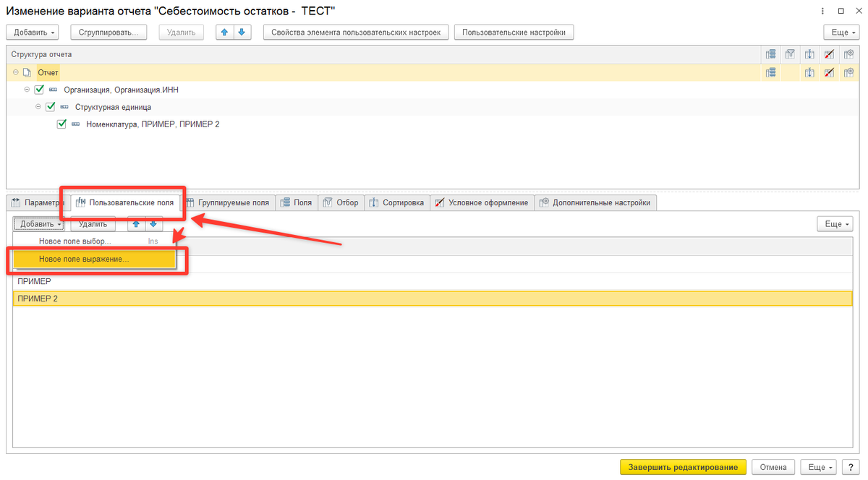Move structure element up with top toolbar arrow
Screen dimensions: 868x480
click(x=225, y=33)
